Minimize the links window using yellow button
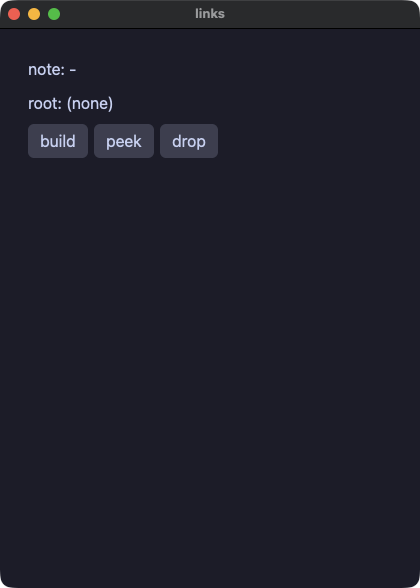 click(x=34, y=14)
